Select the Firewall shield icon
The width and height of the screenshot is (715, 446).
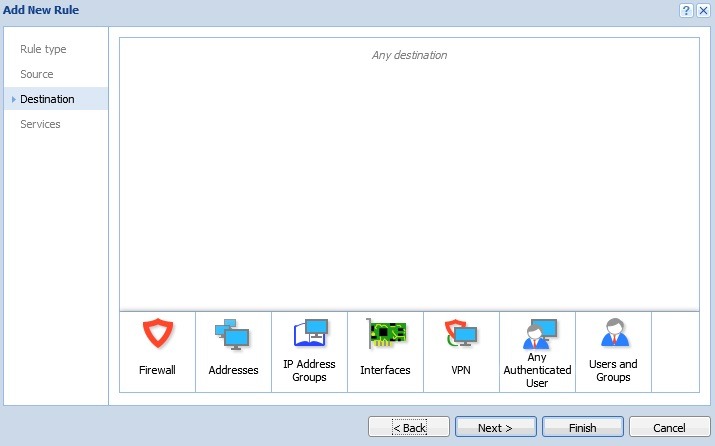coord(157,334)
